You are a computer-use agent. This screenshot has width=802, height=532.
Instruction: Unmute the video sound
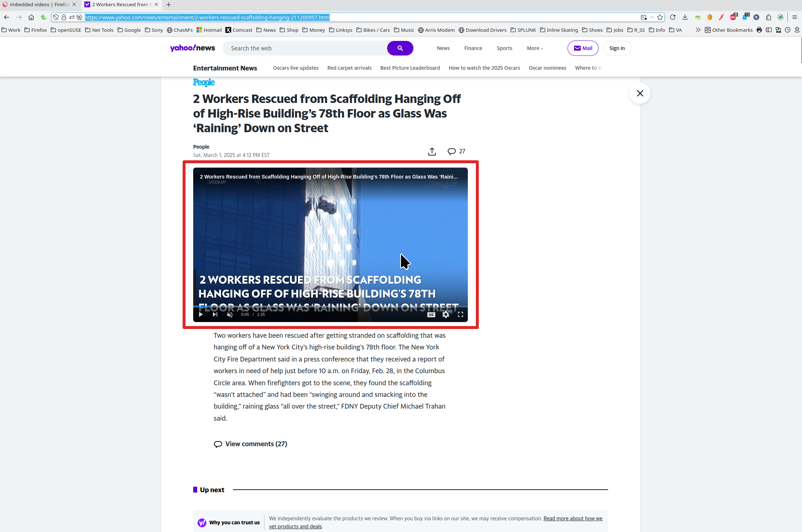point(230,314)
